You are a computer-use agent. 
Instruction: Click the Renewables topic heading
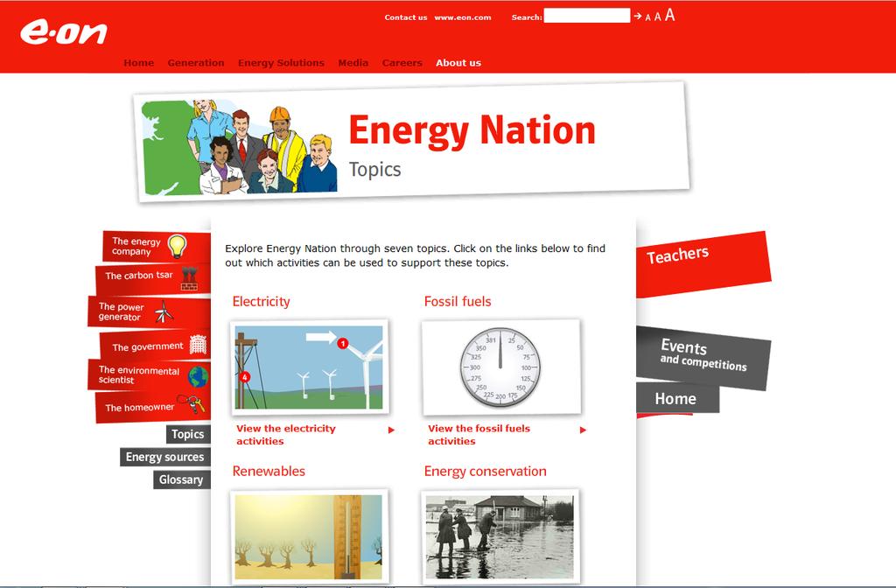pos(269,471)
